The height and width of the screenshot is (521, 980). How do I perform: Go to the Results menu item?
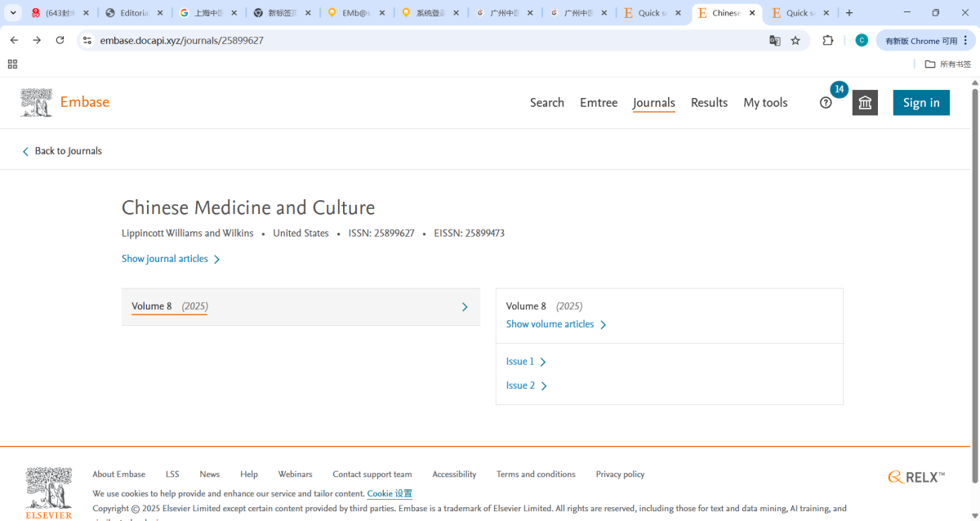pyautogui.click(x=709, y=103)
